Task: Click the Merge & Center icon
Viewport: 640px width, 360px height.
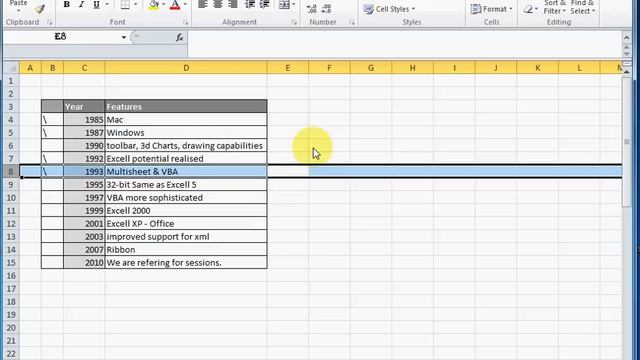Action: [x=284, y=5]
